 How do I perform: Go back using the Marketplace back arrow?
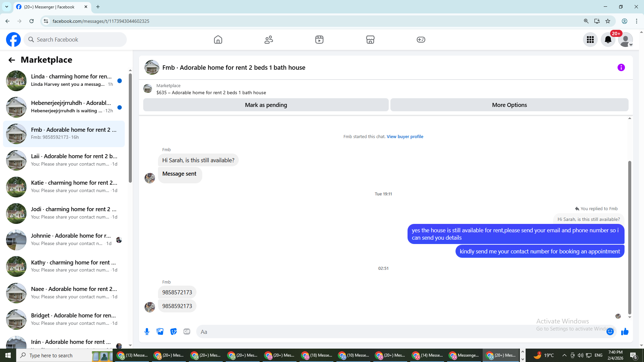[12, 60]
